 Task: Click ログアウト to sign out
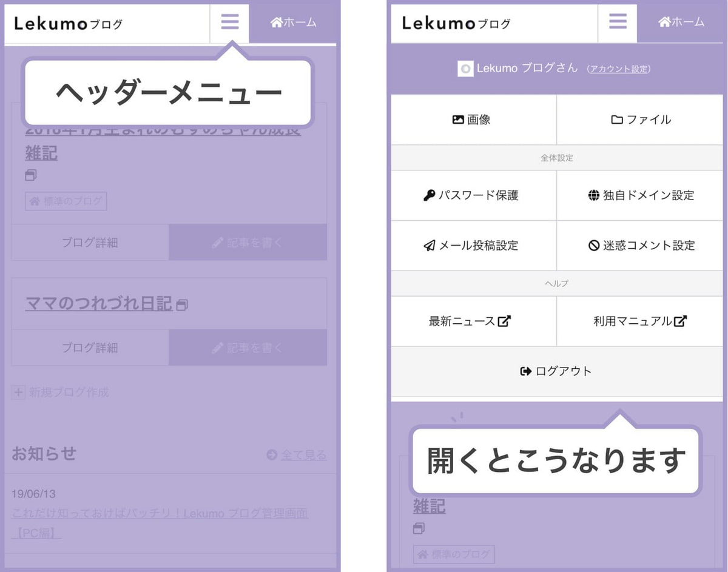(557, 371)
